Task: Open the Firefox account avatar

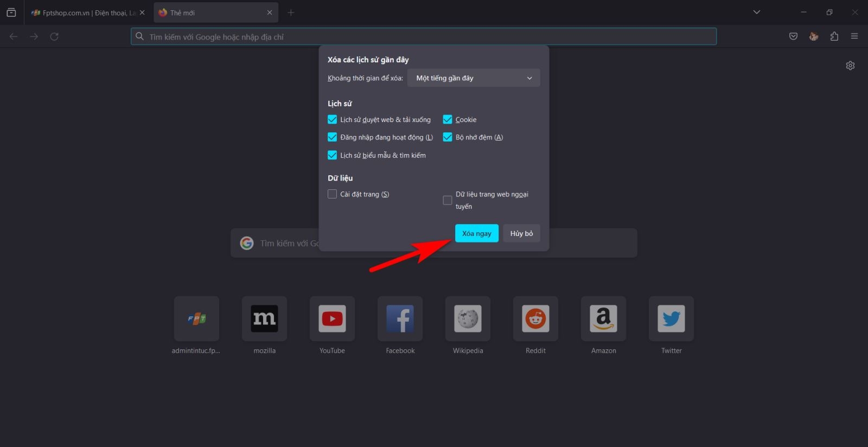Action: pyautogui.click(x=814, y=36)
